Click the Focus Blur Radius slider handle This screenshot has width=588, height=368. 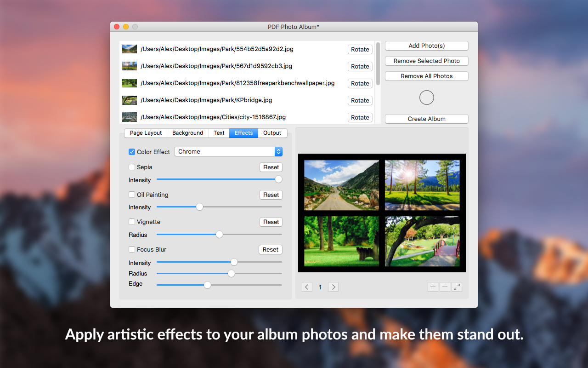point(231,273)
